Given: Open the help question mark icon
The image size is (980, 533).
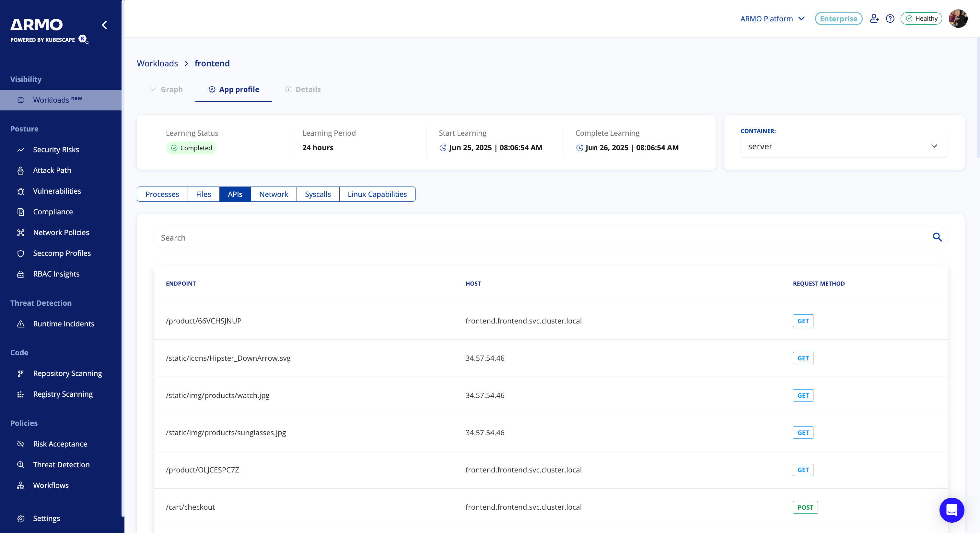Looking at the screenshot, I should 890,19.
